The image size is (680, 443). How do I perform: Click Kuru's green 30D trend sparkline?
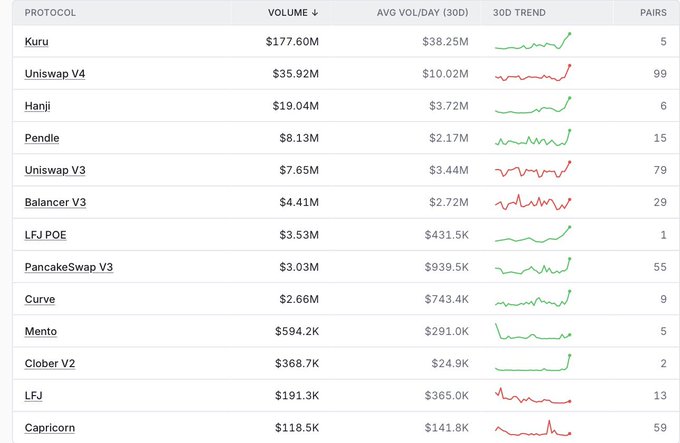point(533,41)
